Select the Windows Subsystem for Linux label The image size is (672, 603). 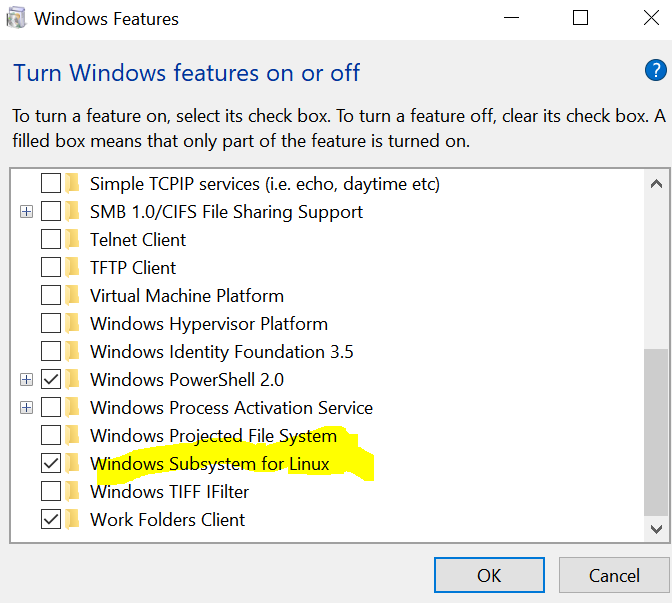[210, 464]
